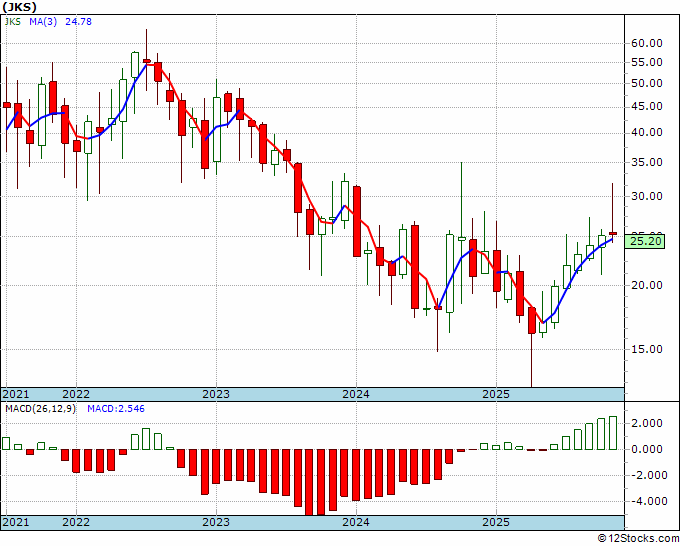Click 2021 on the price chart timeline

click(16, 394)
